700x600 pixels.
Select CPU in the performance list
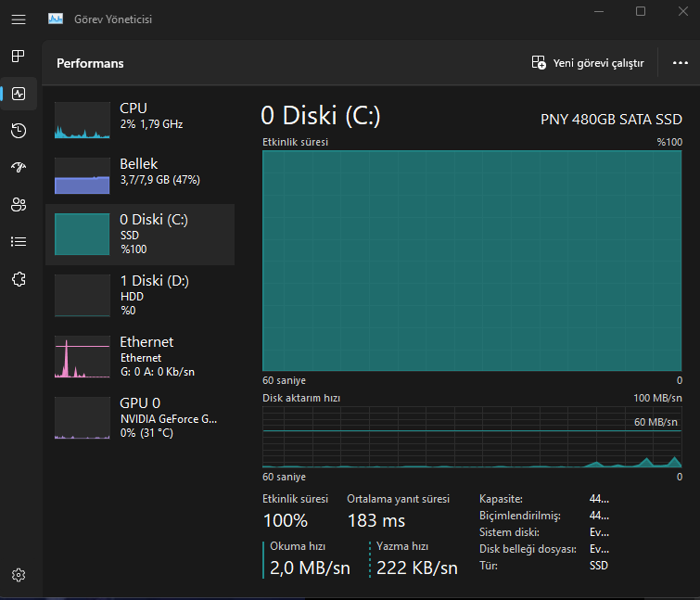point(140,121)
